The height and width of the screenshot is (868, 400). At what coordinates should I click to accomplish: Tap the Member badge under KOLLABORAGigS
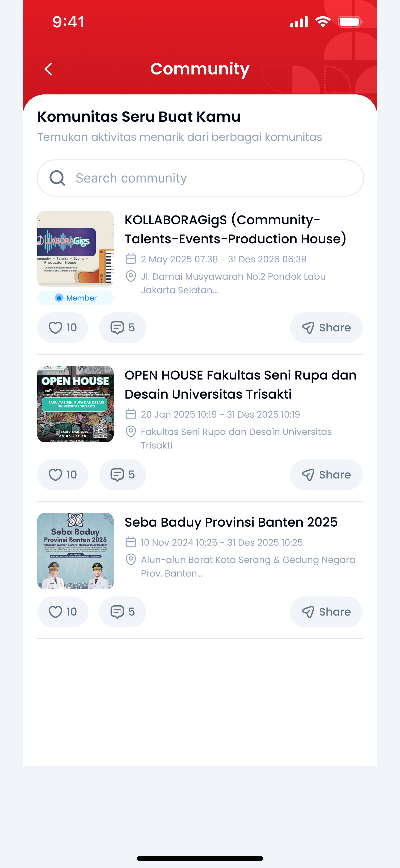coord(75,298)
